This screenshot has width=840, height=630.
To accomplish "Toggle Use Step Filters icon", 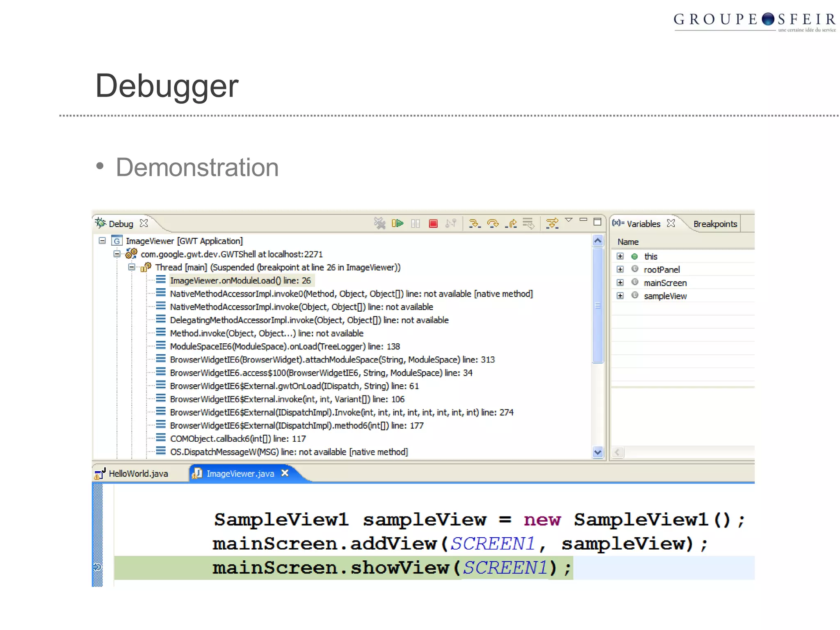I will point(552,224).
